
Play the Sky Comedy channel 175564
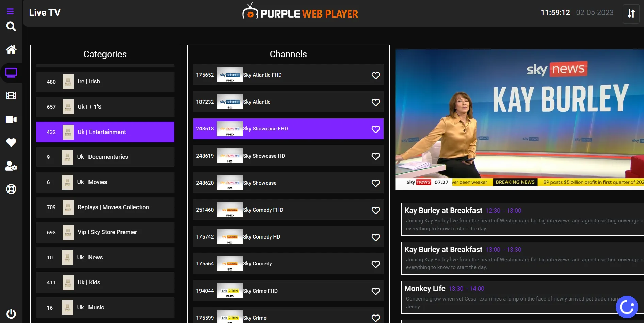288,264
